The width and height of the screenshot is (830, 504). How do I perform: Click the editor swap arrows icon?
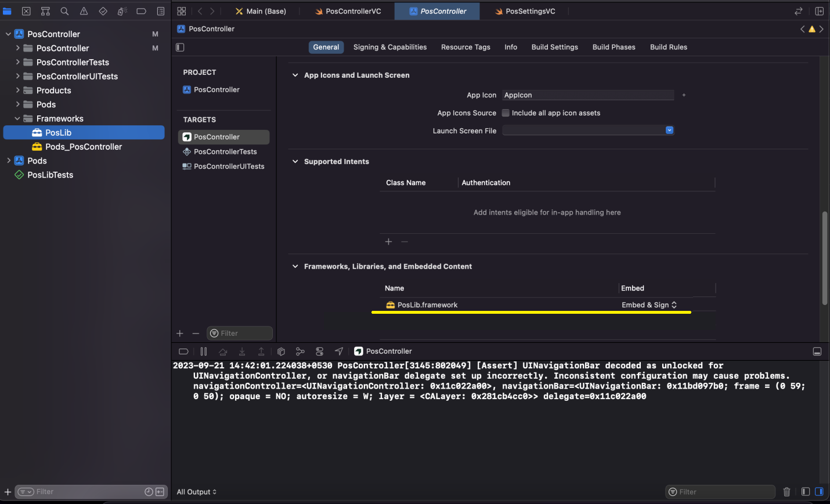(799, 11)
